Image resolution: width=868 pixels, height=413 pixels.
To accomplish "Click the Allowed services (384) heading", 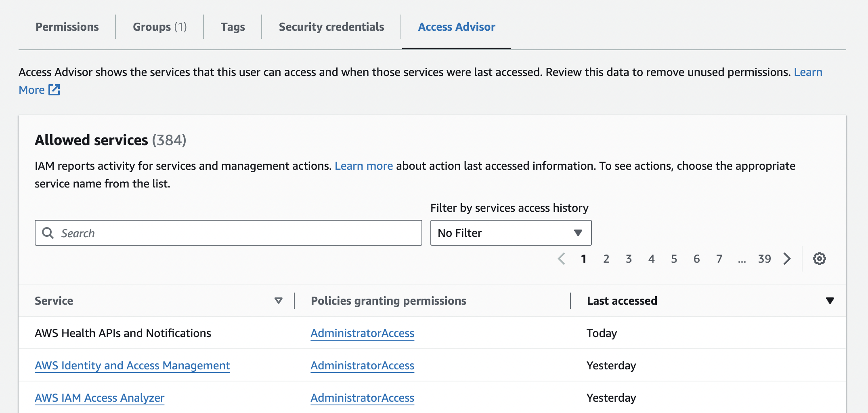I will coord(110,140).
